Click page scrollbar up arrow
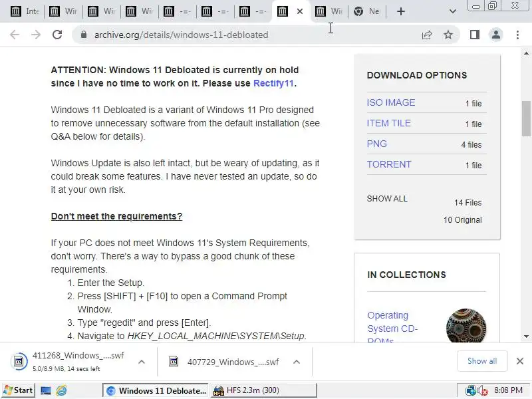 click(526, 53)
